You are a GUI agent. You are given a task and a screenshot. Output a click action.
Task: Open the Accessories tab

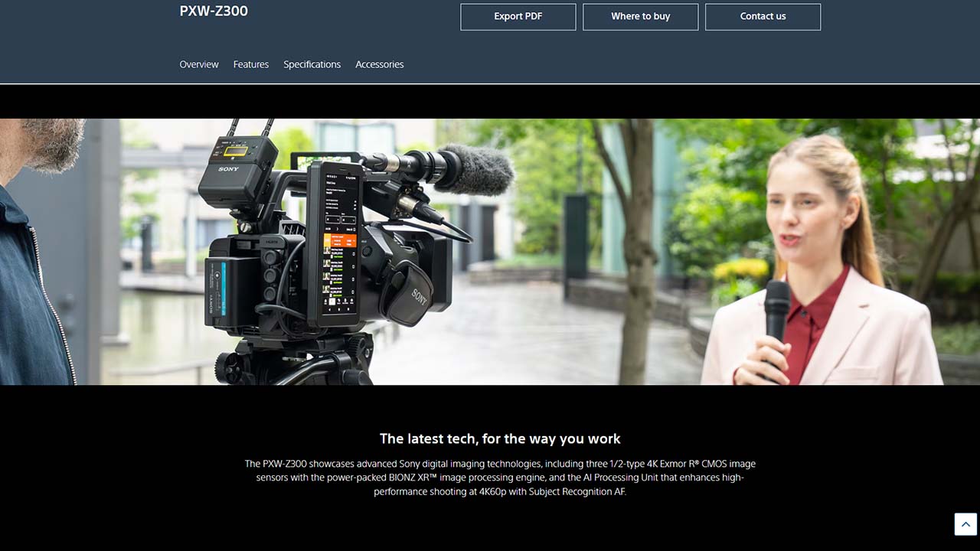380,64
